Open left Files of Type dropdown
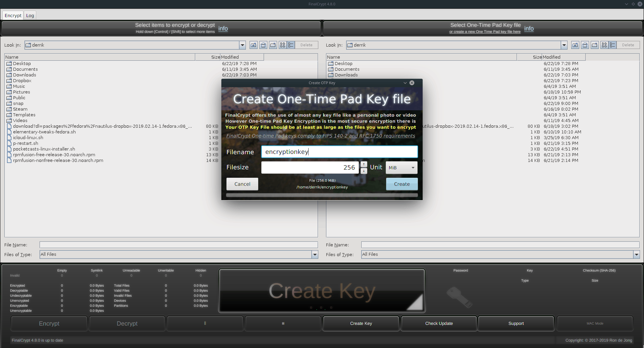Viewport: 644px width, 348px height. point(315,254)
